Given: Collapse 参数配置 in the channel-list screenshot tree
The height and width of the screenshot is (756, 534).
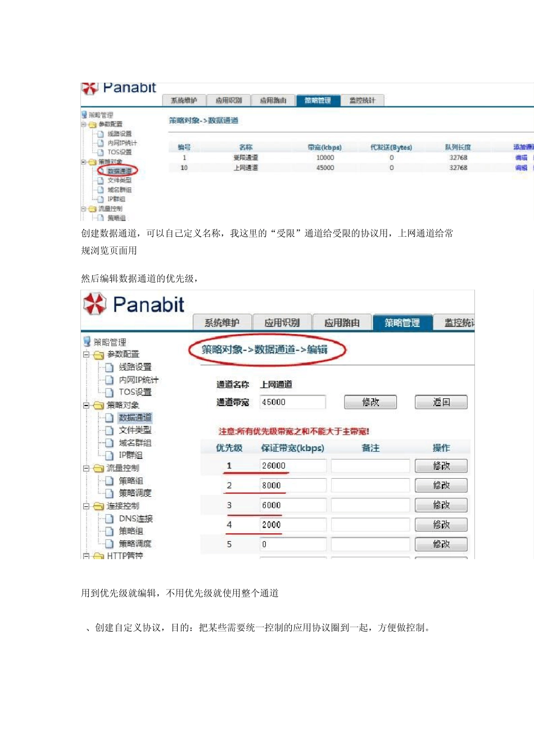Looking at the screenshot, I should pos(84,125).
